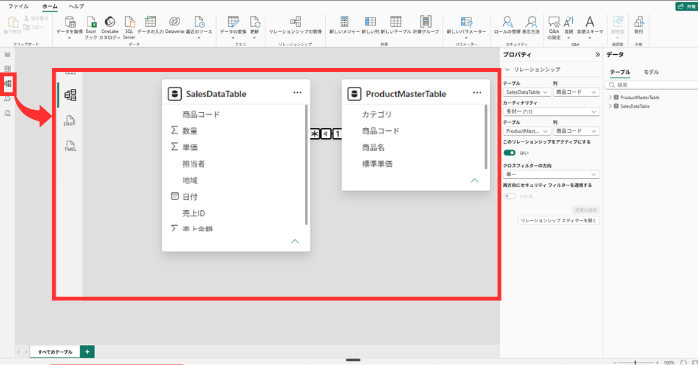Viewport: 698px width, 365px height.
Task: Open second 商品コード column dropdown
Action: point(576,131)
